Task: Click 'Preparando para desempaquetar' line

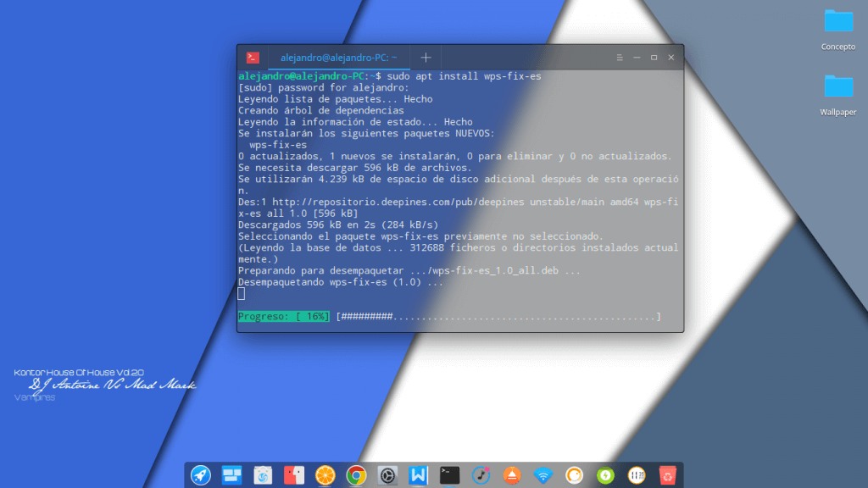Action: [x=409, y=270]
